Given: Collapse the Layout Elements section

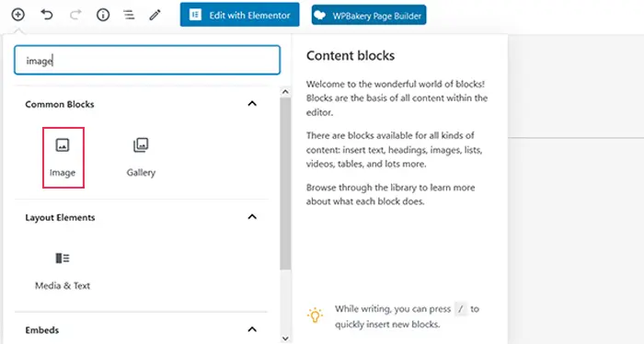Looking at the screenshot, I should pos(252,217).
